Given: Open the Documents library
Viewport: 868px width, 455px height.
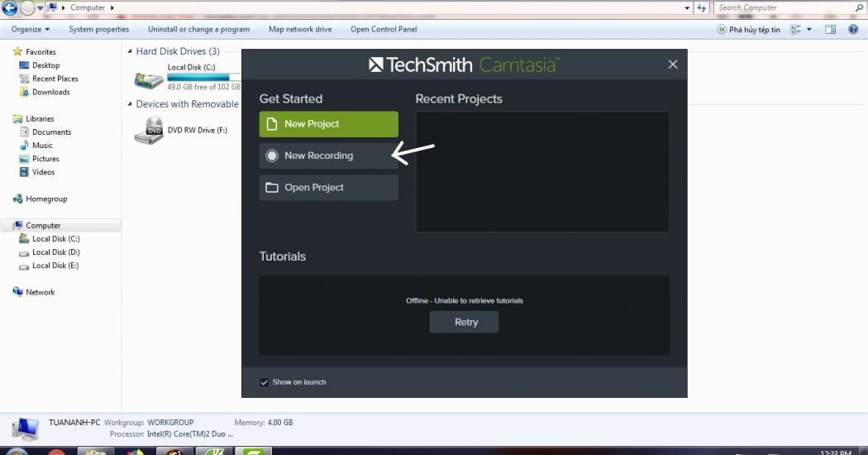Looking at the screenshot, I should [51, 132].
